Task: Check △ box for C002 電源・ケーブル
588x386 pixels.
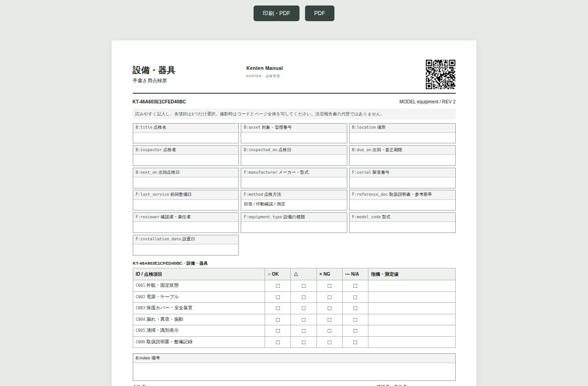Action: tap(304, 297)
